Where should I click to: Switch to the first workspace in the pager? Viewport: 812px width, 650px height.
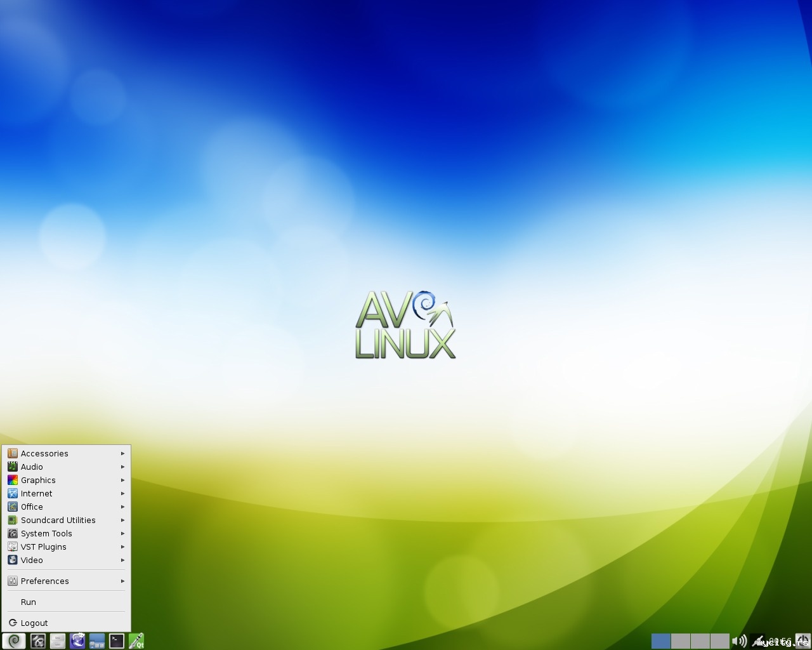[661, 641]
